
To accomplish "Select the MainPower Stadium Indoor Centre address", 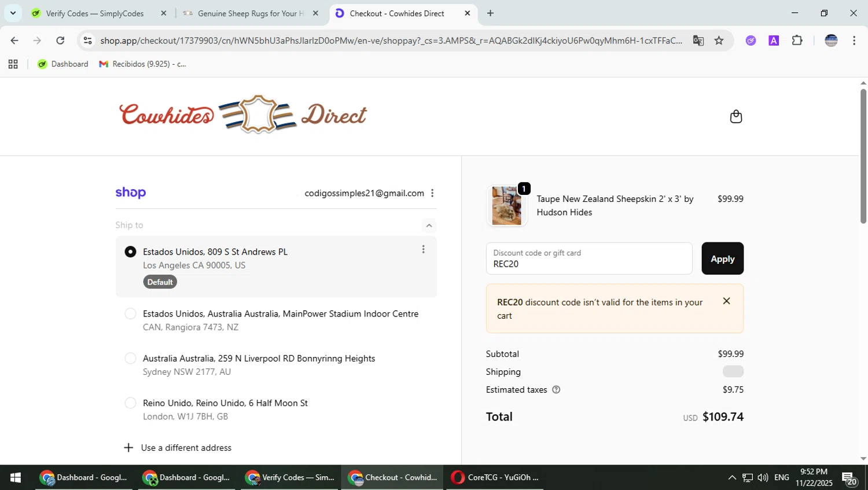I will [130, 314].
